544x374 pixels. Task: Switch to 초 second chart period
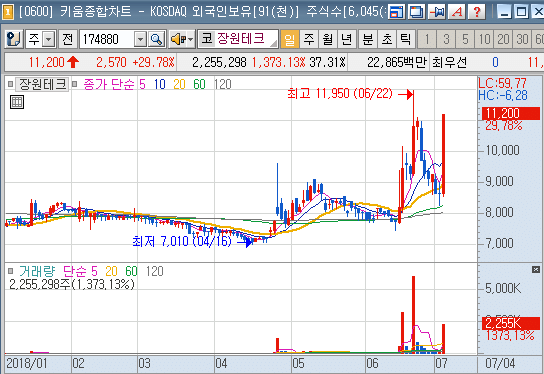[387, 39]
